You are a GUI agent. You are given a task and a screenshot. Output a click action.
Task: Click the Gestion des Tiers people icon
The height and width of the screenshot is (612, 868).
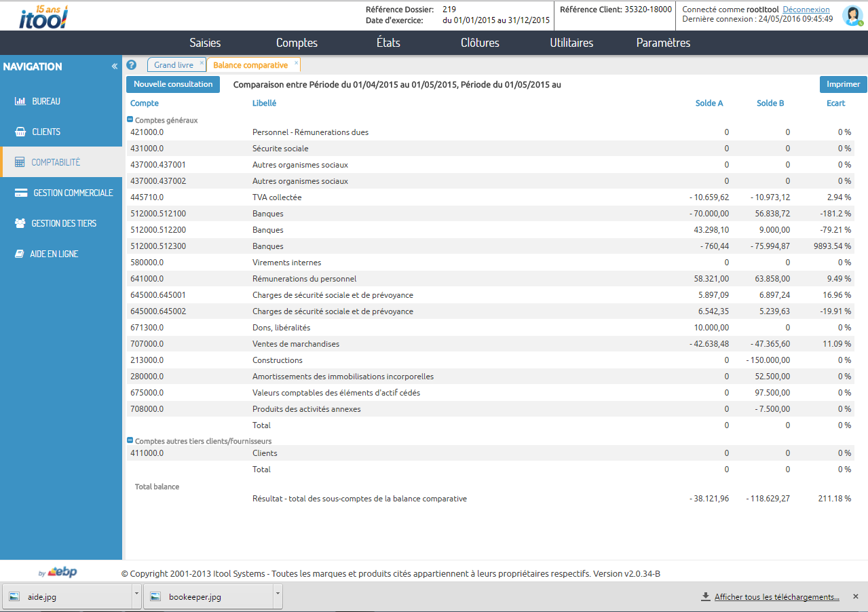20,223
